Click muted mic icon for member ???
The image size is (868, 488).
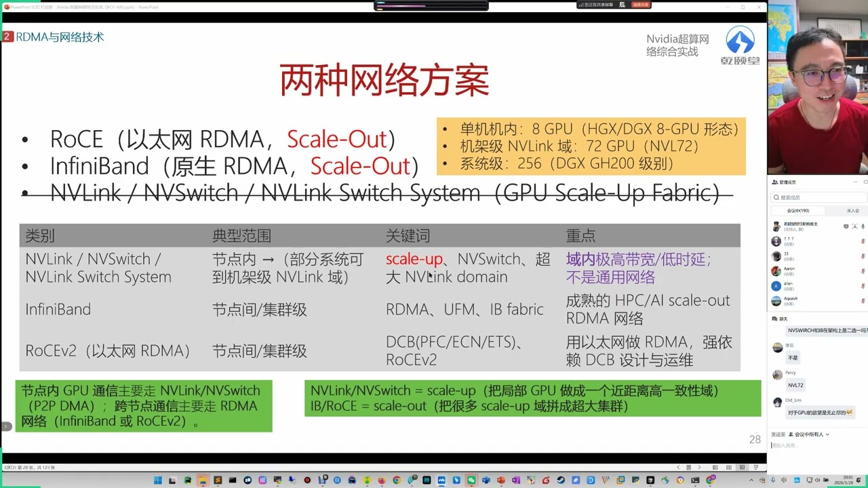click(x=863, y=241)
